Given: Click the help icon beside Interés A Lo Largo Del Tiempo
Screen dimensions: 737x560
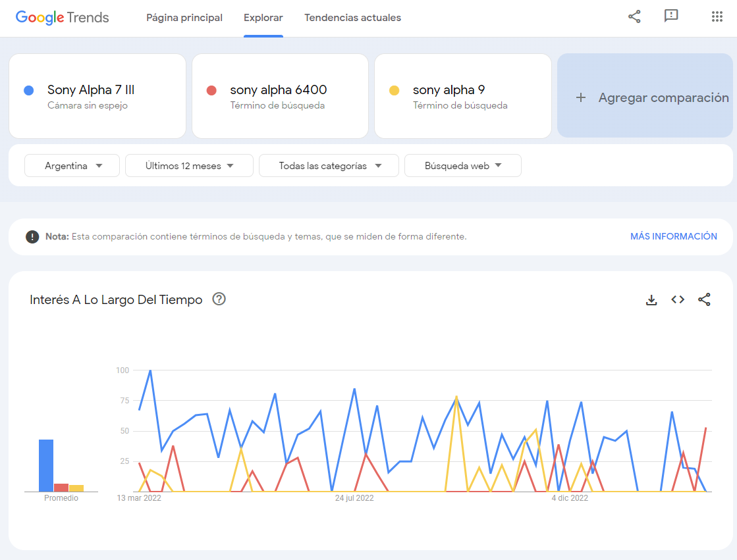Looking at the screenshot, I should [x=219, y=299].
